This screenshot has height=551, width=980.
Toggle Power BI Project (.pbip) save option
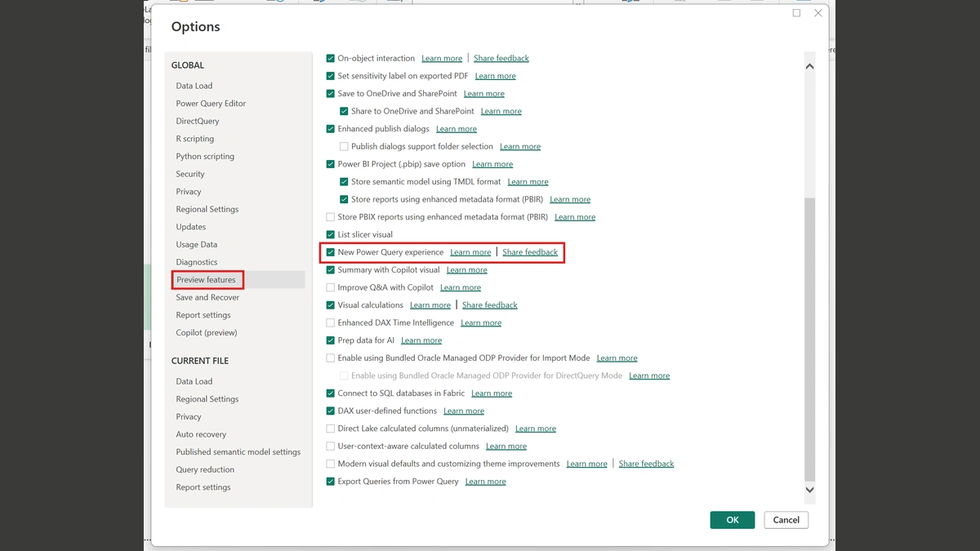(331, 164)
